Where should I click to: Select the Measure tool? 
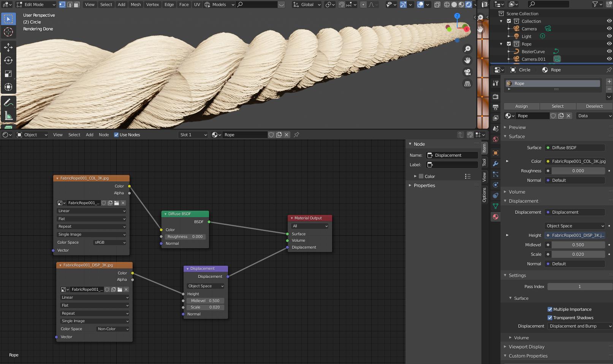coord(8,116)
